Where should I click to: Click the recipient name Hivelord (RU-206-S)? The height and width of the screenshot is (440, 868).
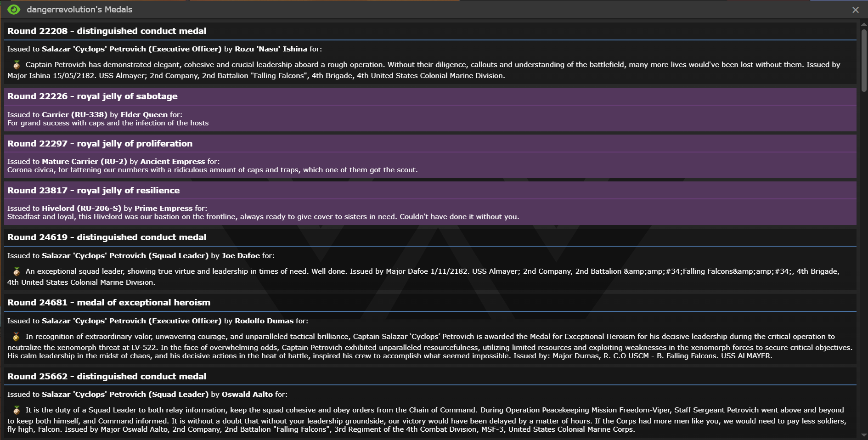(81, 209)
